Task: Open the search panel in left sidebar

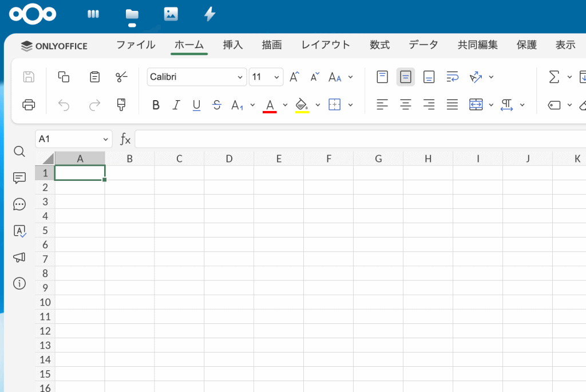Action: click(x=19, y=152)
